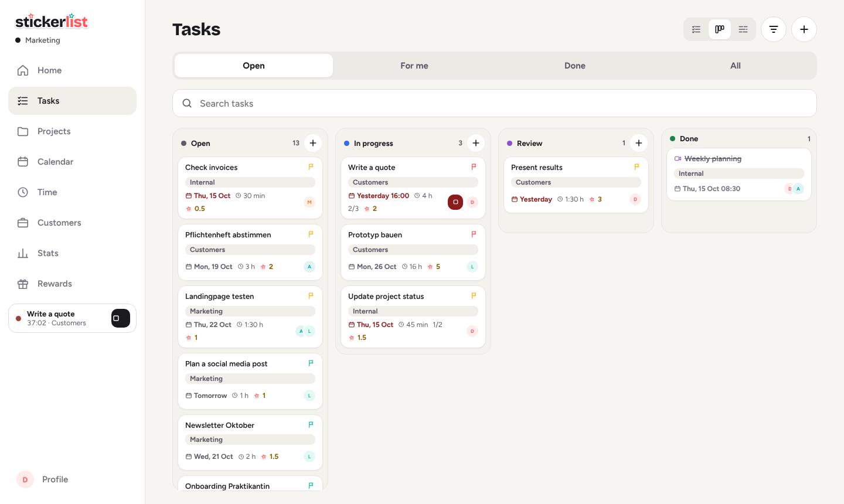Open the Projects folder section
The image size is (844, 504).
pyautogui.click(x=72, y=131)
